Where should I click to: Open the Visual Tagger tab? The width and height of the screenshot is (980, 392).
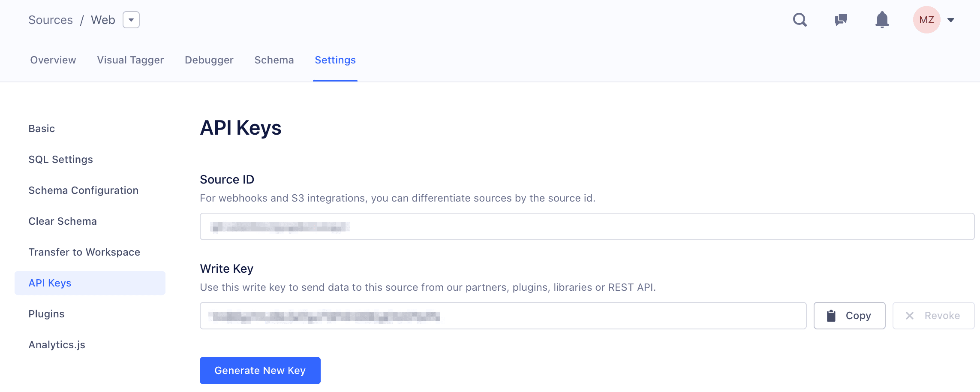click(x=130, y=60)
